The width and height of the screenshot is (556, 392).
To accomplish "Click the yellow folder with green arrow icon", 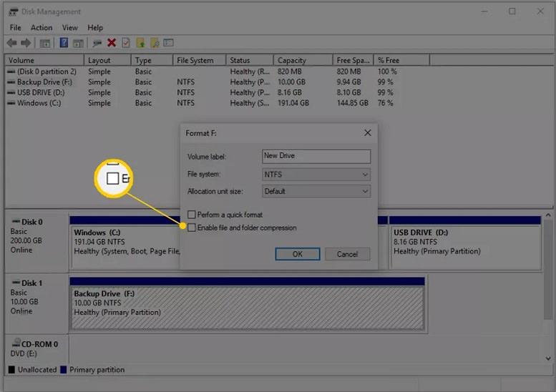I will point(140,43).
